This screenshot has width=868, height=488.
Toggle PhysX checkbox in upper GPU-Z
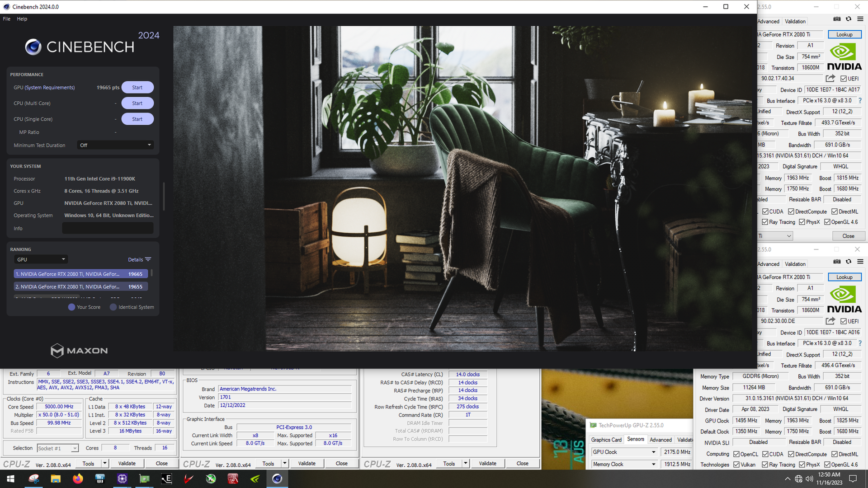coord(802,222)
